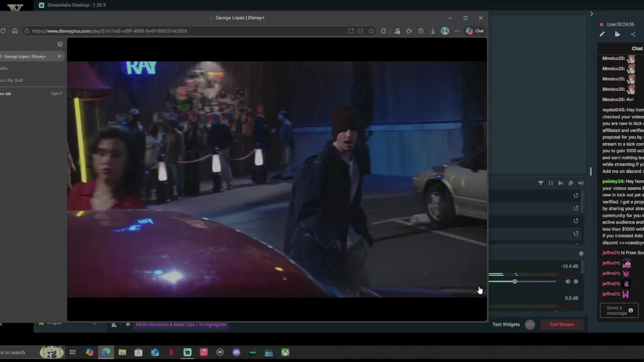Open Streamlabs notifications bell icon
The height and width of the screenshot is (362, 644).
pos(128,325)
